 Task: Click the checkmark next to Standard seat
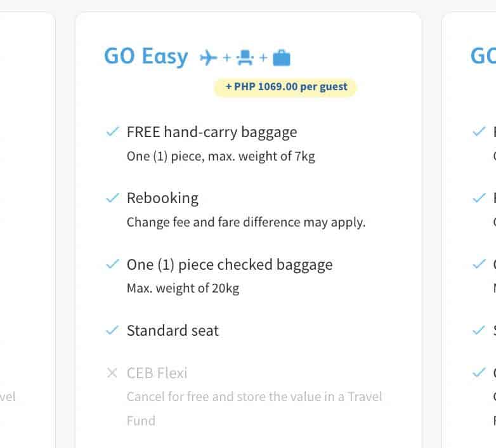click(x=112, y=330)
